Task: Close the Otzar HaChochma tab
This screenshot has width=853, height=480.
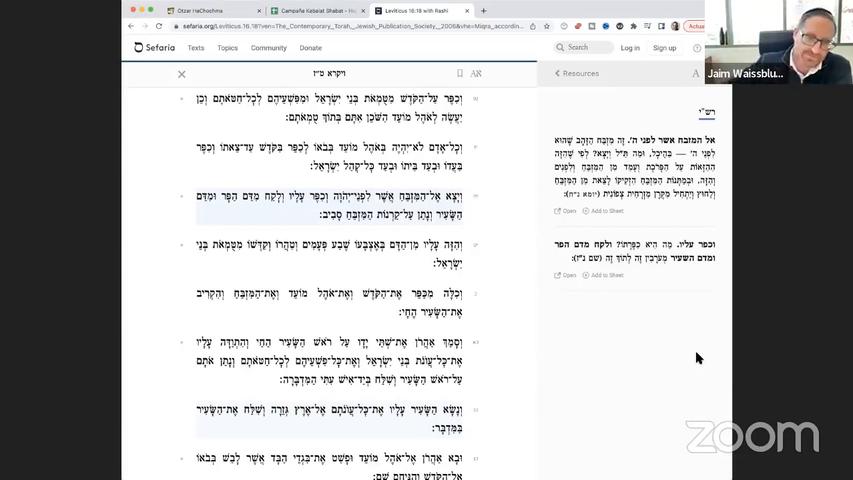Action: 259,11
